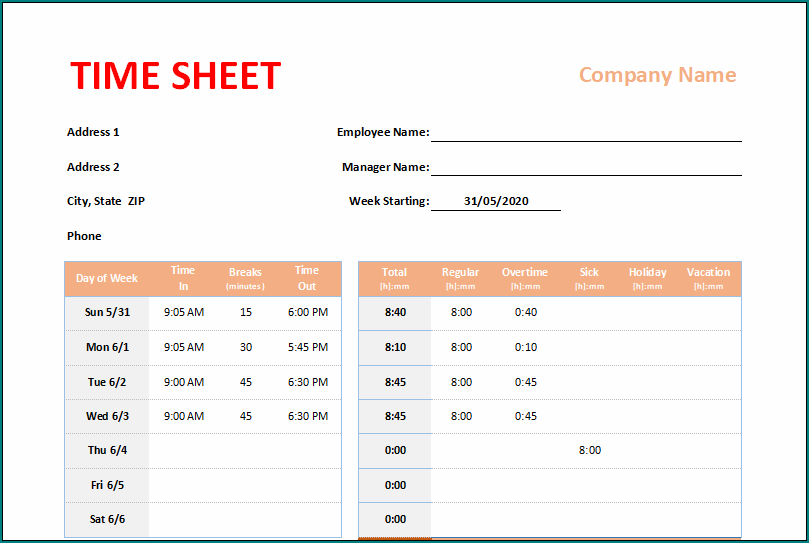Select the Address 1 field
The width and height of the screenshot is (809, 543).
[93, 132]
